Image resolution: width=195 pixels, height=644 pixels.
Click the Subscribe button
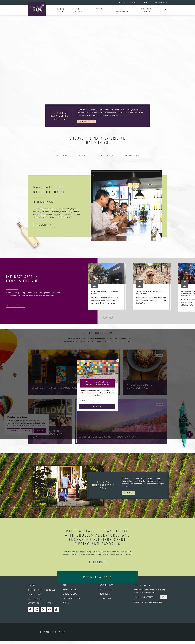97,406
